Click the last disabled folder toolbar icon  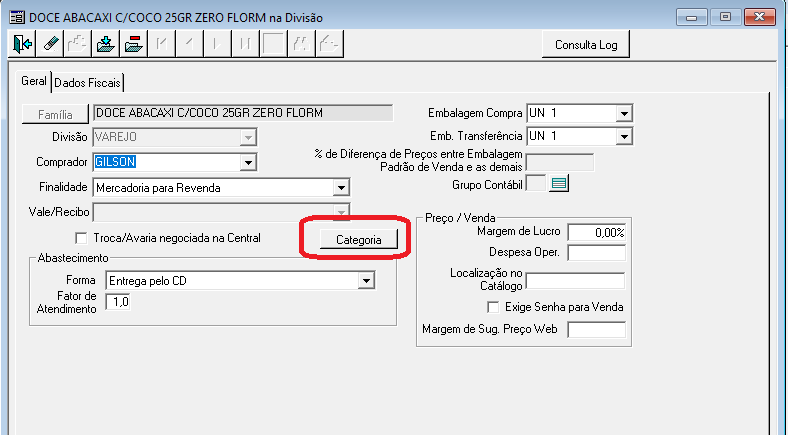click(330, 44)
